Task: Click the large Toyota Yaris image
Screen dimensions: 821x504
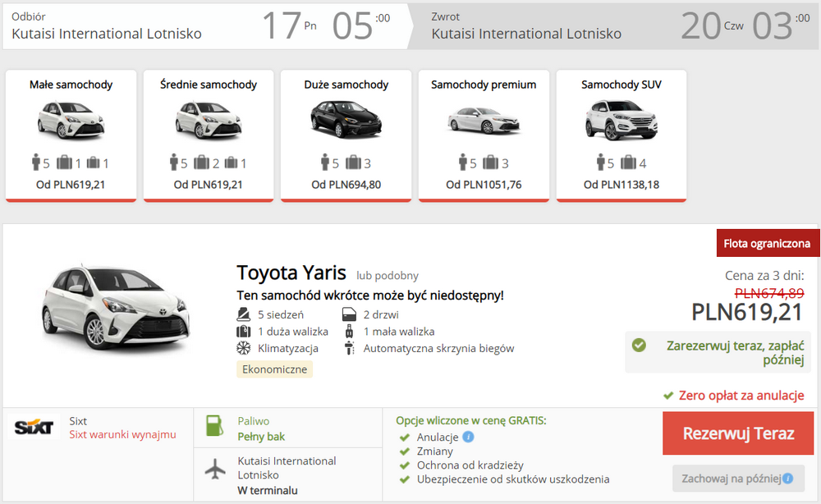Action: [117, 309]
